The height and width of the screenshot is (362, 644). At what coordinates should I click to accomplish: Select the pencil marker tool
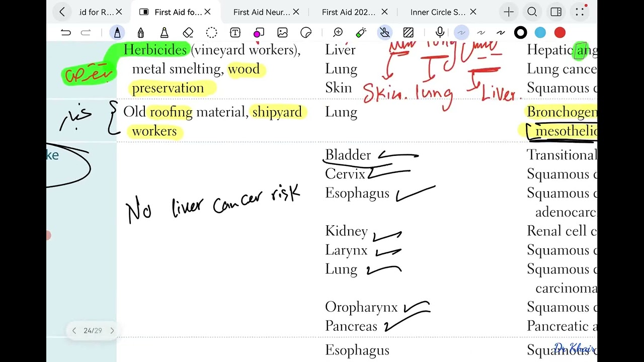[x=140, y=33]
